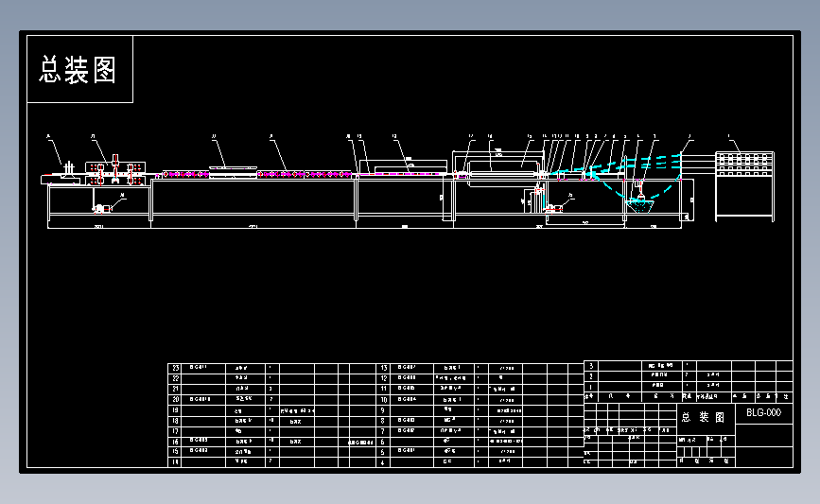Select parts list row number 10
Image resolution: width=820 pixels, height=504 pixels.
tap(480, 399)
